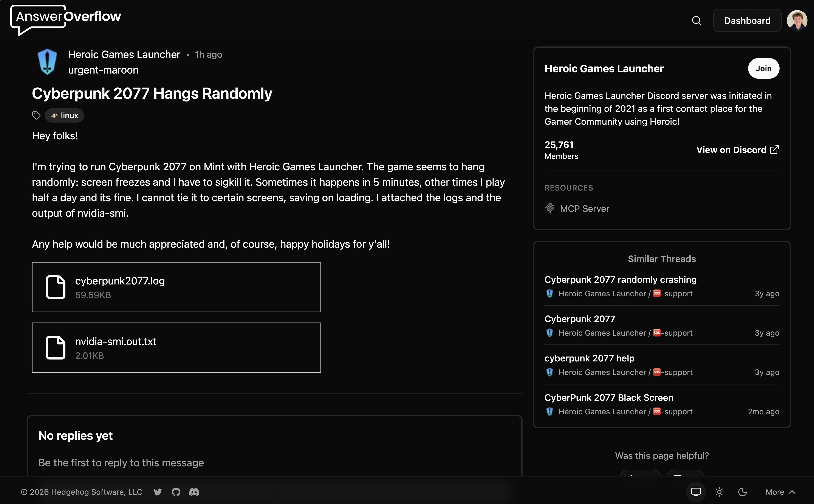Switch to light theme
This screenshot has height=504, width=814.
(x=719, y=492)
